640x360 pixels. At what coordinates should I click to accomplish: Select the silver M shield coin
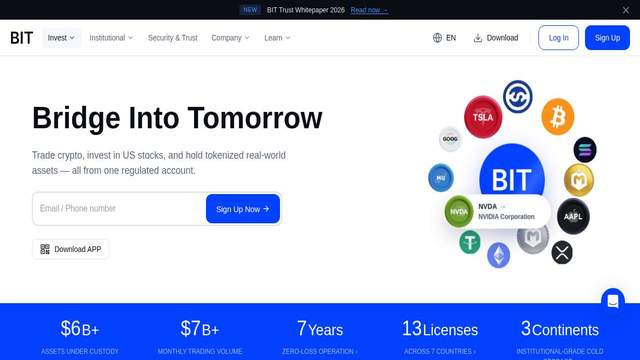point(533,238)
